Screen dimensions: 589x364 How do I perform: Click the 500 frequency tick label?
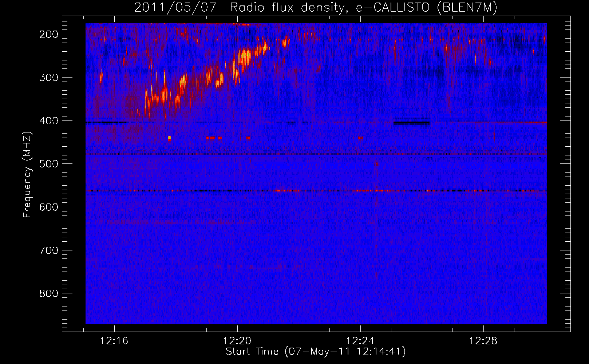49,164
